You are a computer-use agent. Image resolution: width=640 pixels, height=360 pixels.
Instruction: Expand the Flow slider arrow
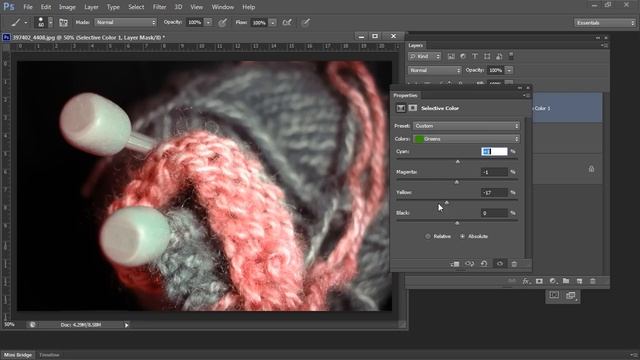273,23
